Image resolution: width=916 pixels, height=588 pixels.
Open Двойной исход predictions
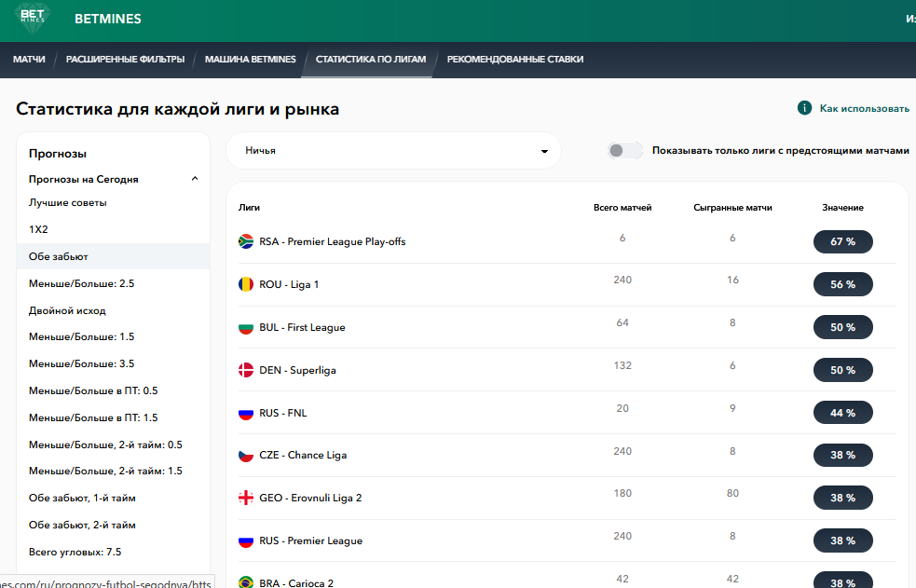[67, 310]
